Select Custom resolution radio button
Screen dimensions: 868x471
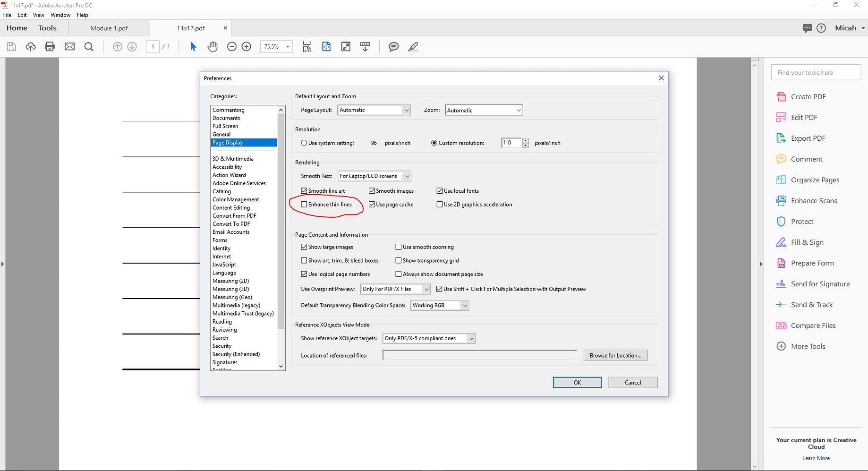[x=434, y=143]
